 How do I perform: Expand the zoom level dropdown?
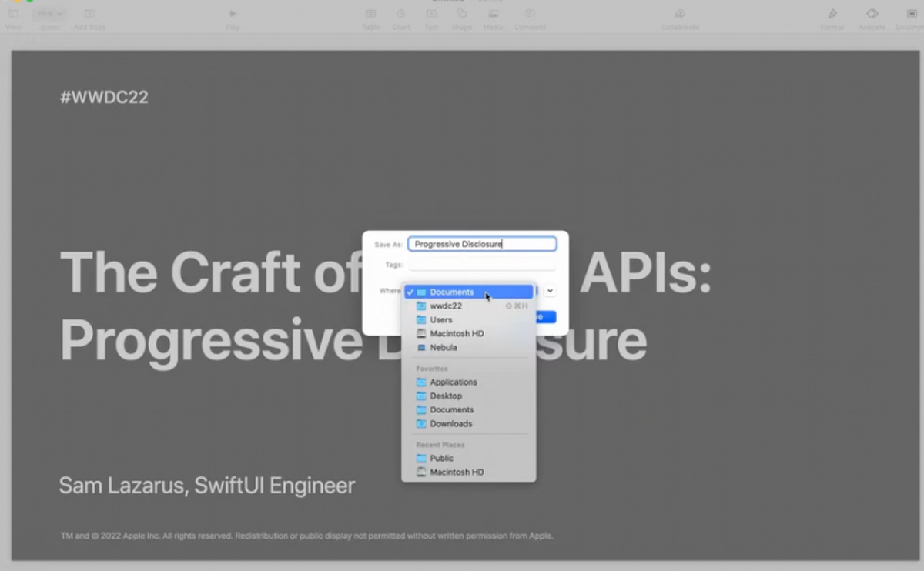[x=49, y=12]
